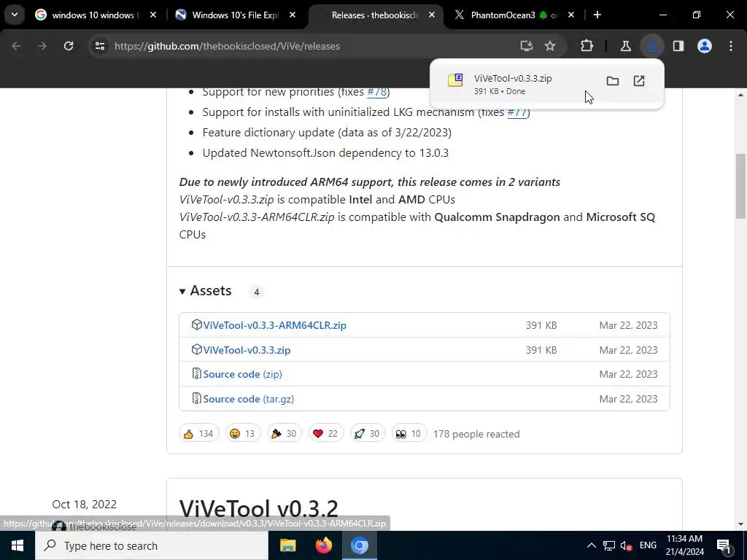Click file-zip icon beside Source code (tar.gz)
The image size is (747, 560).
[x=196, y=399]
